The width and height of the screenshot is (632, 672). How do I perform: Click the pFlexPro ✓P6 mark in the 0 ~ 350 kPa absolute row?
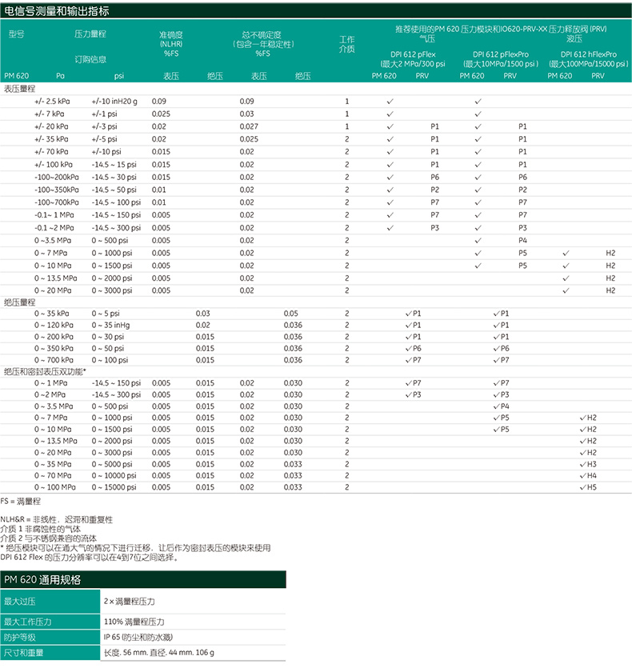point(501,349)
